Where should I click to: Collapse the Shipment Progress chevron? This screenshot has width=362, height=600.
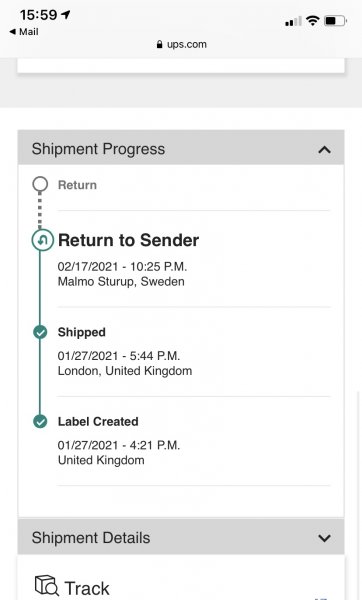click(324, 150)
